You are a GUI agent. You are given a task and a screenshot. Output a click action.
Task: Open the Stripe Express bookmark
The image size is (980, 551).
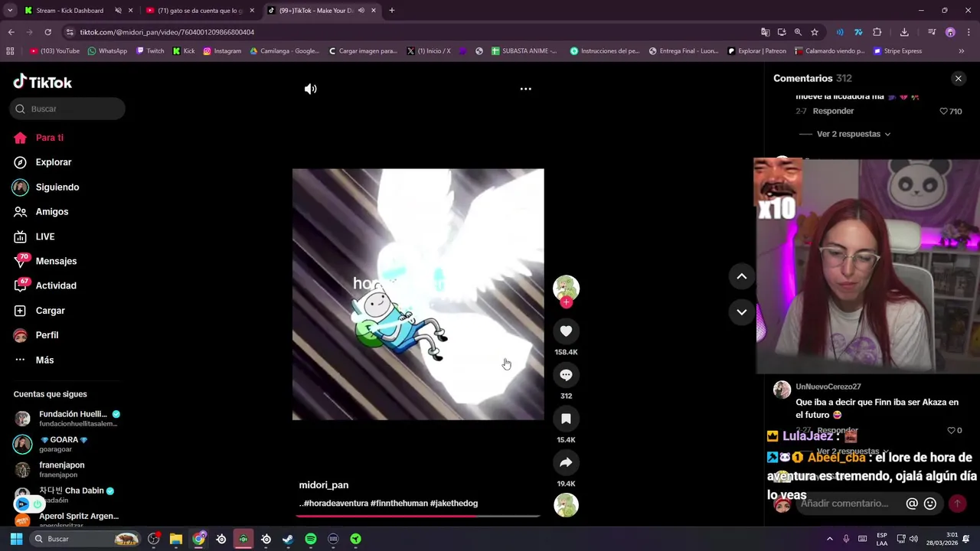tap(897, 51)
